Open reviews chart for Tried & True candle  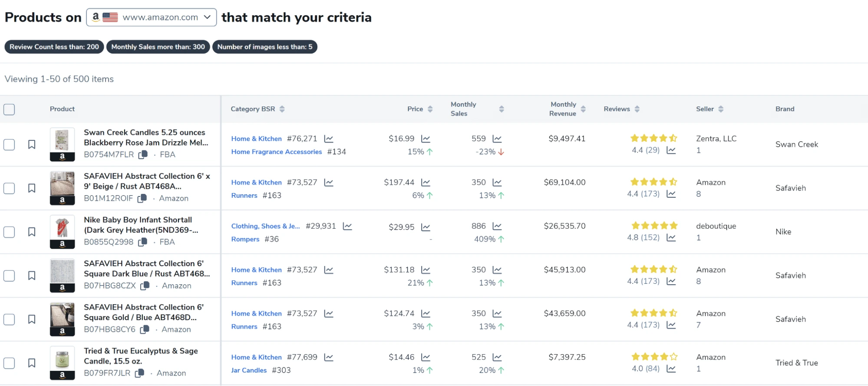(x=671, y=369)
